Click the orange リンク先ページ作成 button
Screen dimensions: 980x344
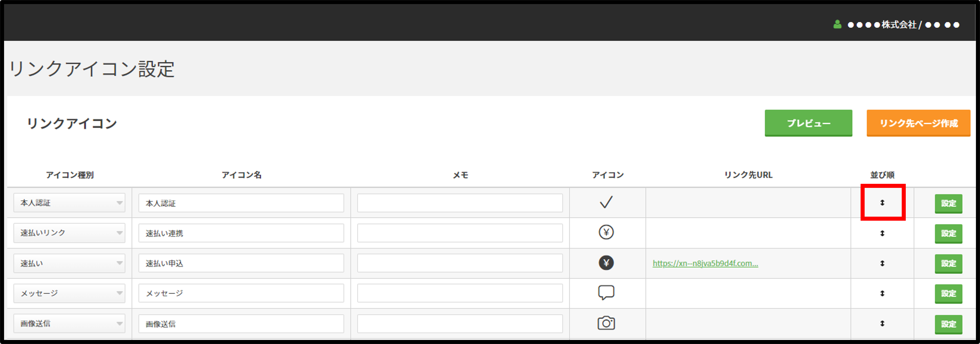918,123
